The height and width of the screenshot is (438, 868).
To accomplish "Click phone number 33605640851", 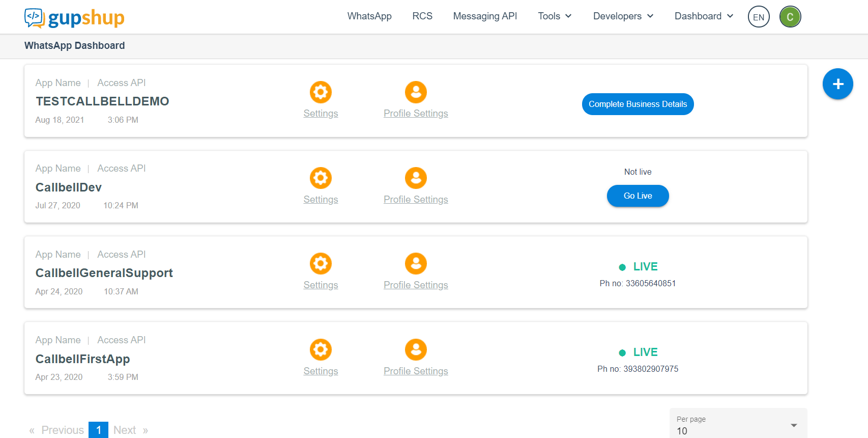I will pos(651,284).
